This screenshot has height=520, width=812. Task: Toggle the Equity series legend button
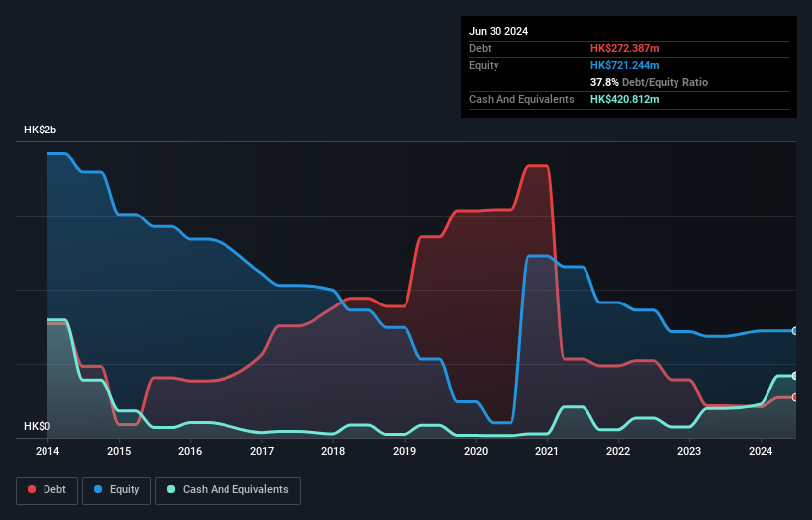pos(117,490)
